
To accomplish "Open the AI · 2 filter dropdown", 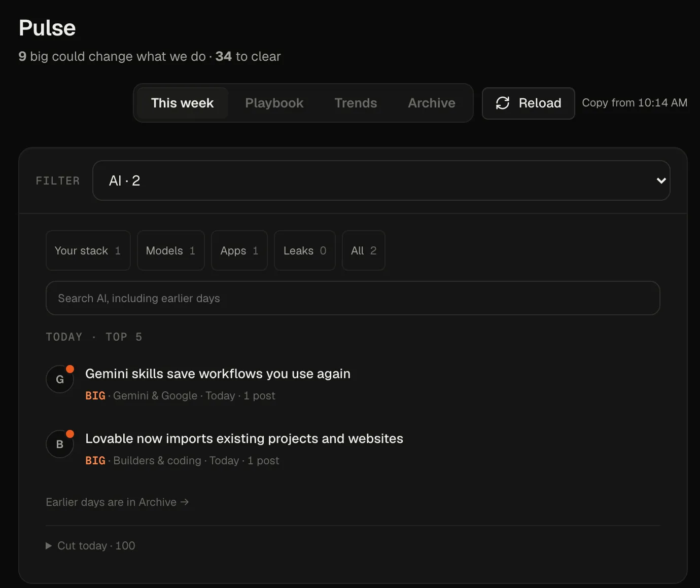I will pos(381,180).
